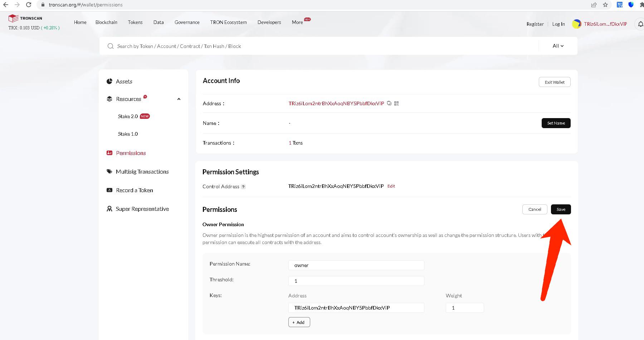Click the Register link
Viewport: 644px width, 340px height.
(x=535, y=24)
